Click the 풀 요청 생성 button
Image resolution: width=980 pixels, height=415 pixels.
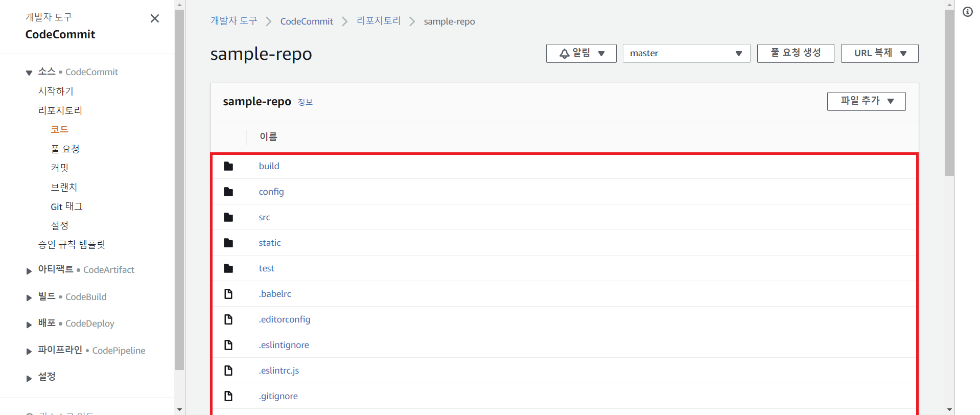[796, 53]
